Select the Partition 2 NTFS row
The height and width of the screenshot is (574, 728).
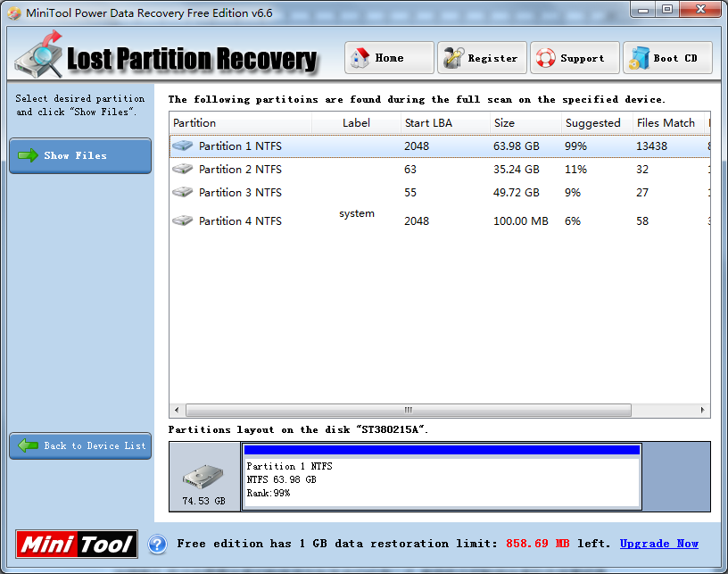[440, 169]
